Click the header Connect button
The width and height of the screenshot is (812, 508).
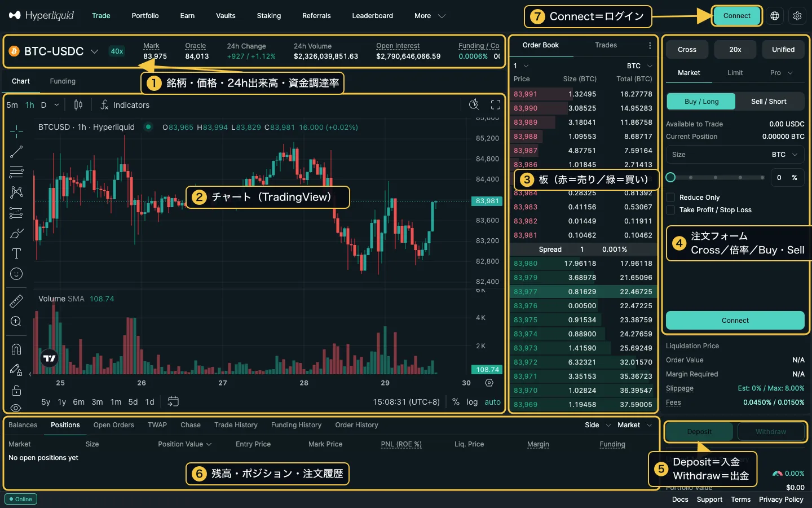(737, 16)
